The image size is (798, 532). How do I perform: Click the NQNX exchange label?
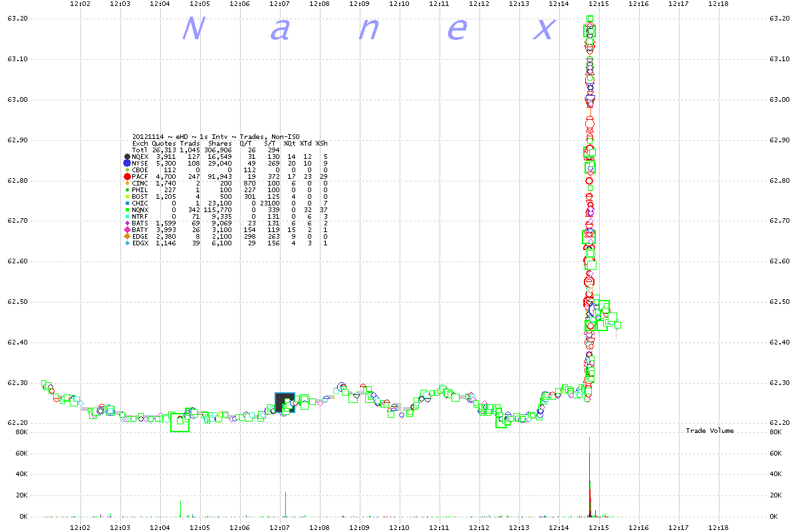140,209
